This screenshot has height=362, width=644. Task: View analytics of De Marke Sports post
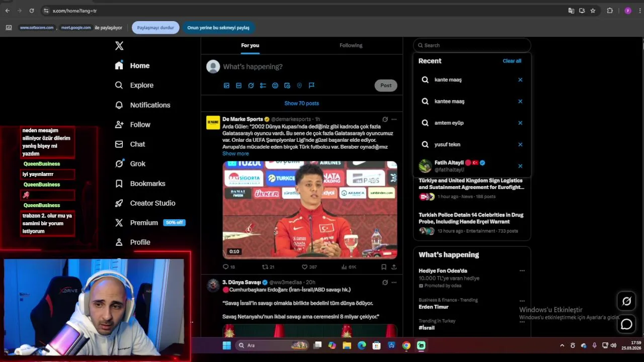(349, 267)
